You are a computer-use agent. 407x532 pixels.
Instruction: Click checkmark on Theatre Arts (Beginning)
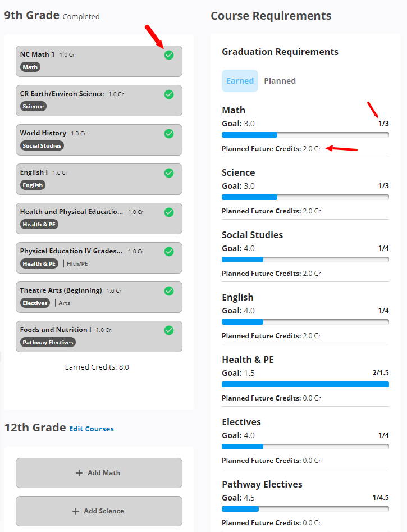[169, 291]
